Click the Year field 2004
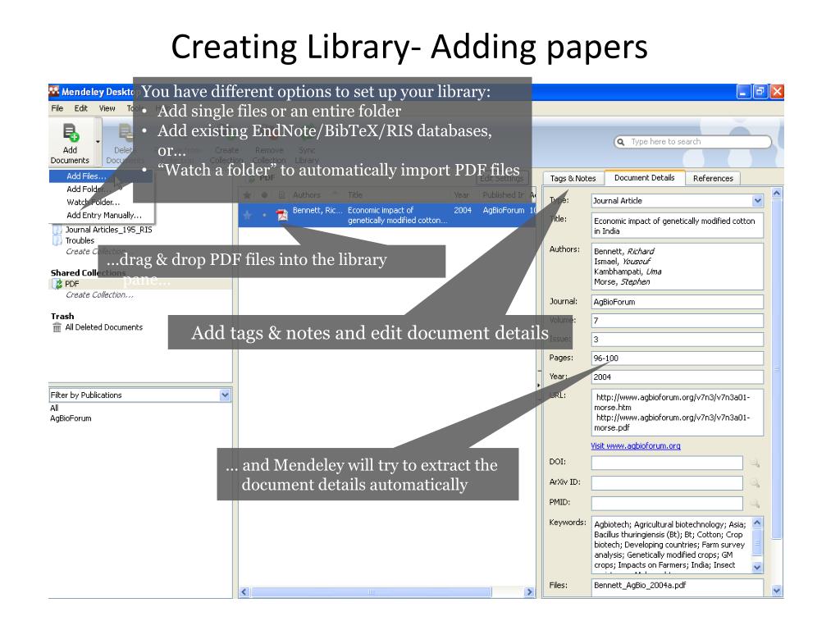The width and height of the screenshot is (840, 630). pos(677,377)
